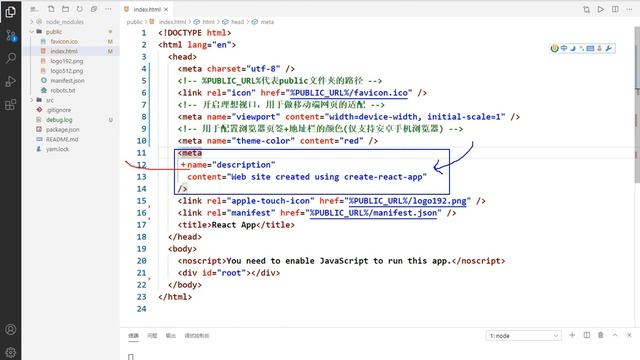Open README.md in Explorer
The width and height of the screenshot is (640, 360).
click(x=62, y=139)
